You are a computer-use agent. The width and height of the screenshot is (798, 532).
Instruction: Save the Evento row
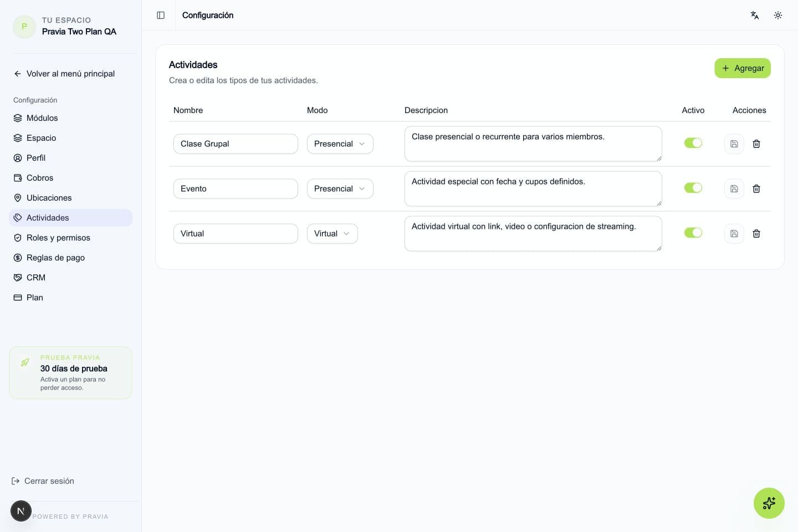(734, 189)
